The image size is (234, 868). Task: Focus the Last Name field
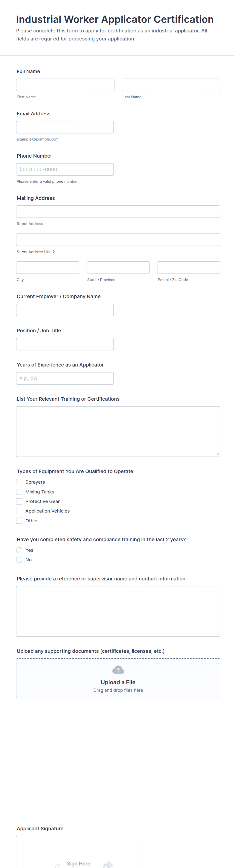pos(171,85)
